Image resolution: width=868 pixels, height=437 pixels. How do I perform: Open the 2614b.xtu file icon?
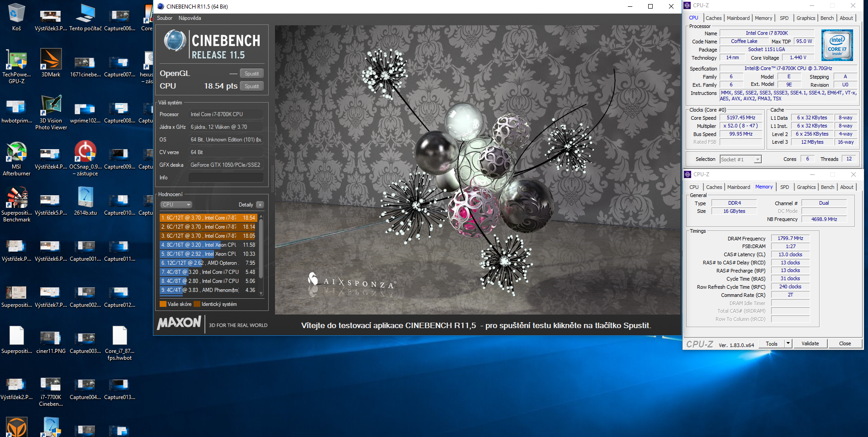coord(85,201)
